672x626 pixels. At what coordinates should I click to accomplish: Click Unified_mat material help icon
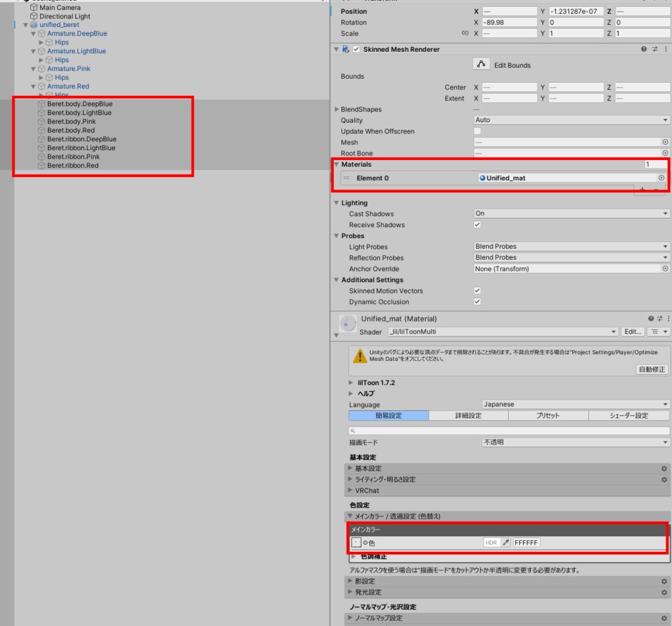point(651,318)
